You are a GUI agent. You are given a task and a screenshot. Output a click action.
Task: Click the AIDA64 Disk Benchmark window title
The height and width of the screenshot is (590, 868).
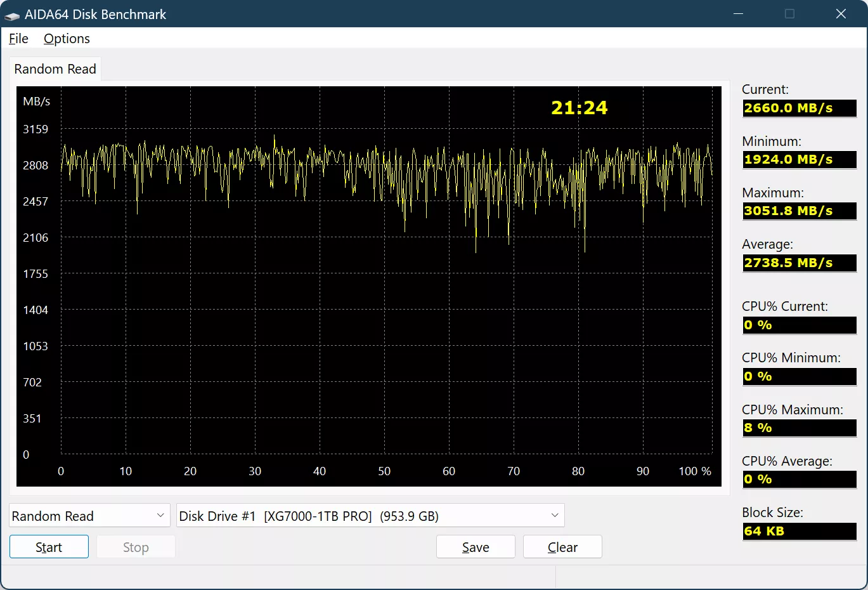click(x=95, y=15)
